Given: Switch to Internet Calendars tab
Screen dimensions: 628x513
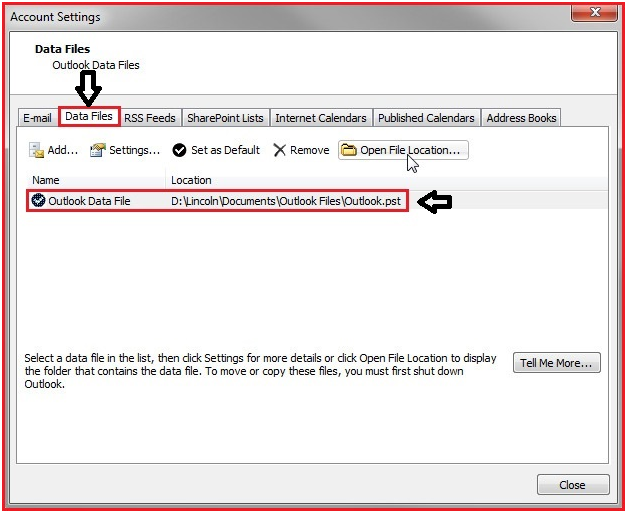Looking at the screenshot, I should click(x=321, y=118).
